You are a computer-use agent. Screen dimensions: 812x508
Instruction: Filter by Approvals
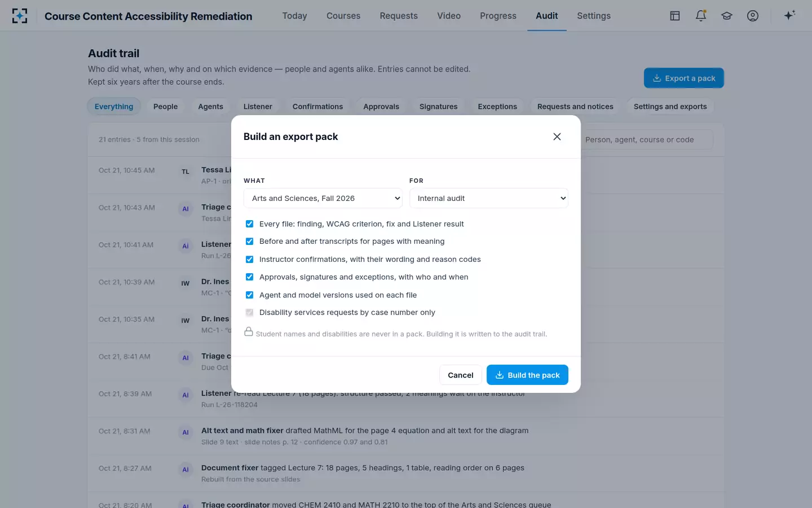coord(381,107)
